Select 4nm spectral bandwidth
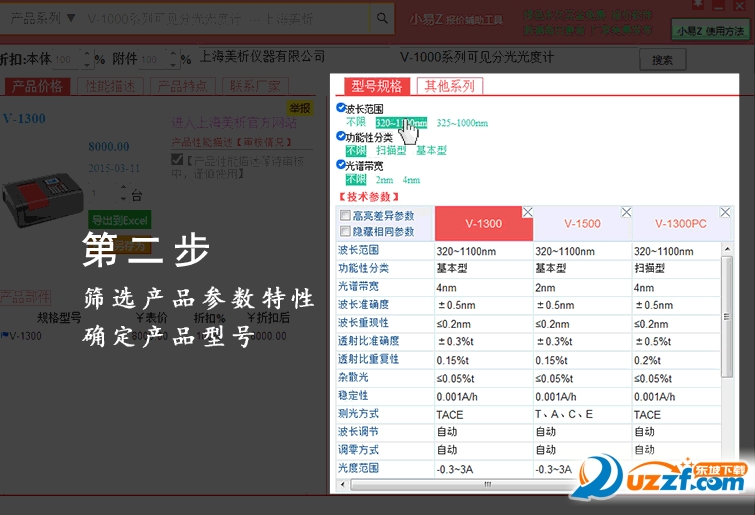The image size is (755, 515). 411,180
